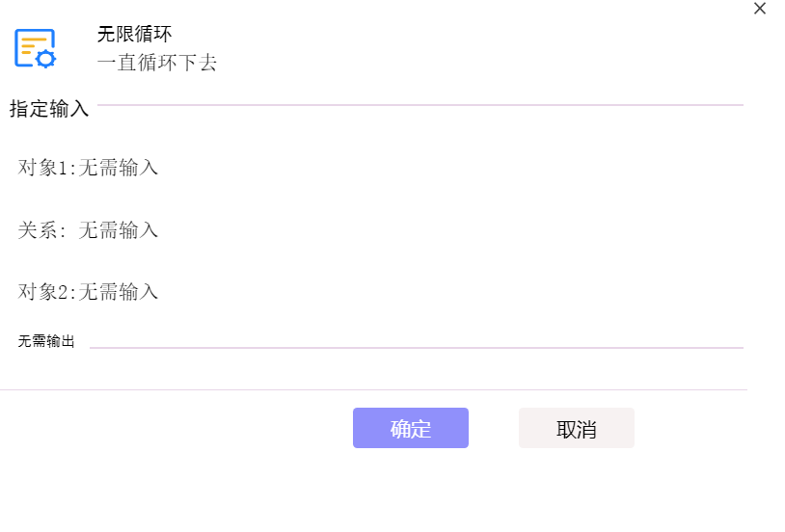Click 无需输入 value next to 关系
Viewport: 785px width, 532px height.
pyautogui.click(x=119, y=230)
